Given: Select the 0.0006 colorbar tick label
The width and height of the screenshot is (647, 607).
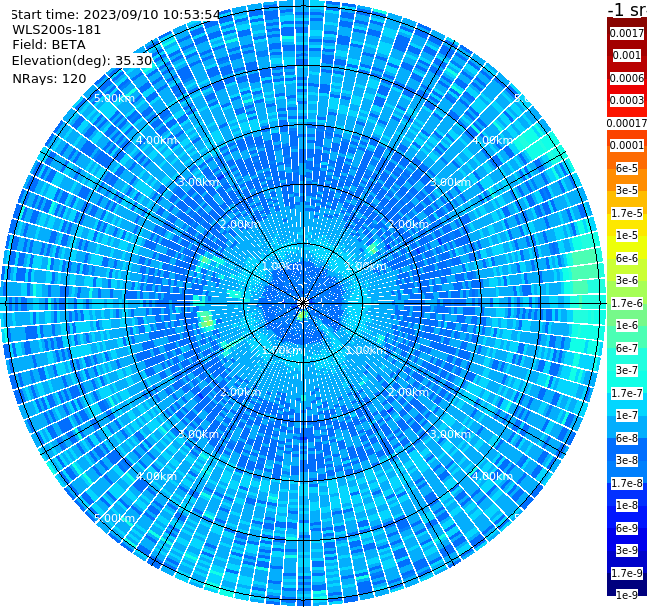Looking at the screenshot, I should [x=627, y=78].
